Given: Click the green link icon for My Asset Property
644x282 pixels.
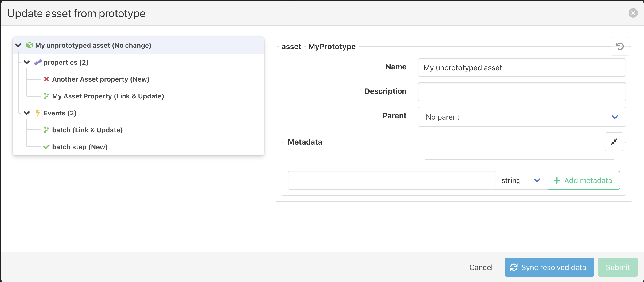Looking at the screenshot, I should (x=46, y=96).
